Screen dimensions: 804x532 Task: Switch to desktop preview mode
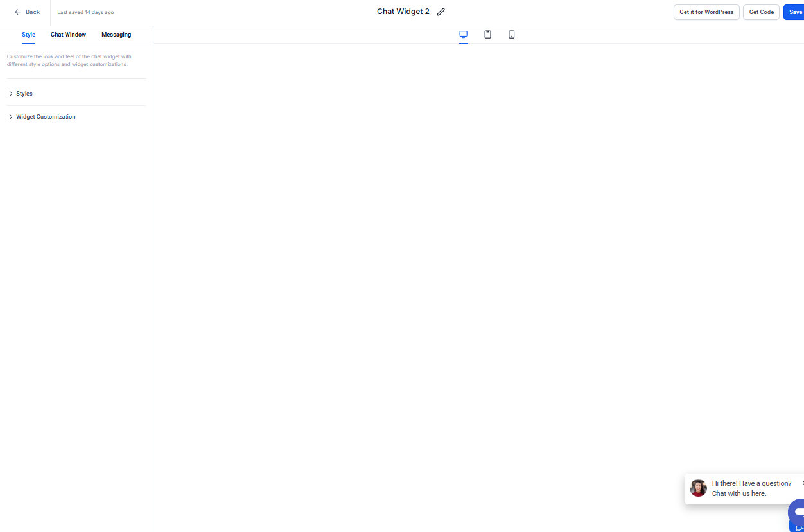coord(463,35)
